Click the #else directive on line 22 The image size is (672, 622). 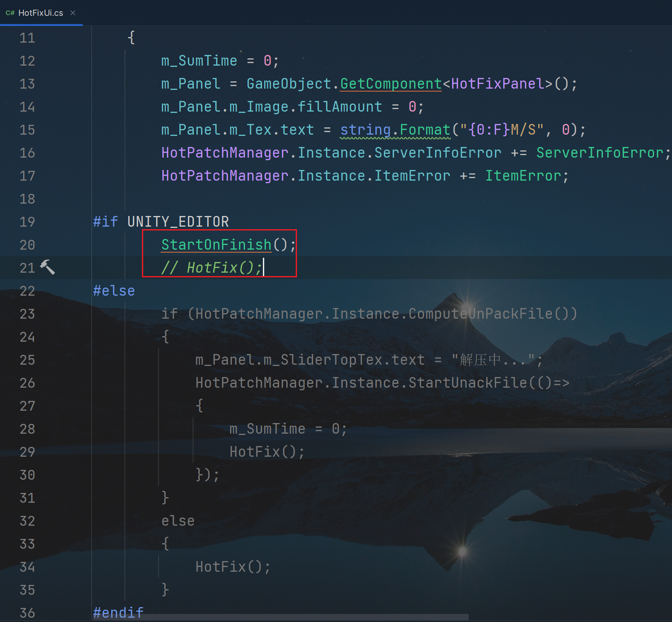[x=114, y=291]
